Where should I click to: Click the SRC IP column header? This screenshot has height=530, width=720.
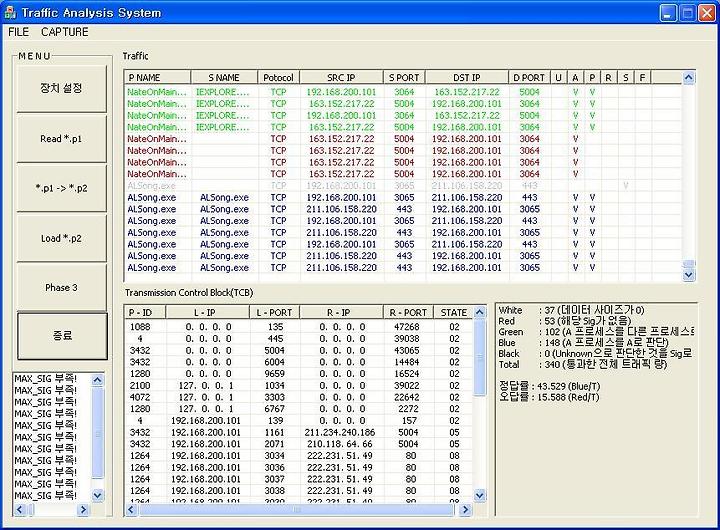pyautogui.click(x=341, y=78)
